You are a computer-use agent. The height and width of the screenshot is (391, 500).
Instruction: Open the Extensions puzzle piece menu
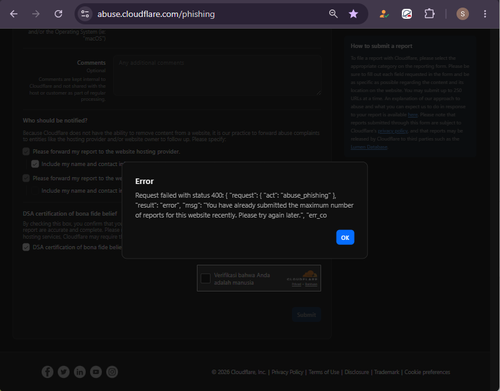[x=429, y=14]
